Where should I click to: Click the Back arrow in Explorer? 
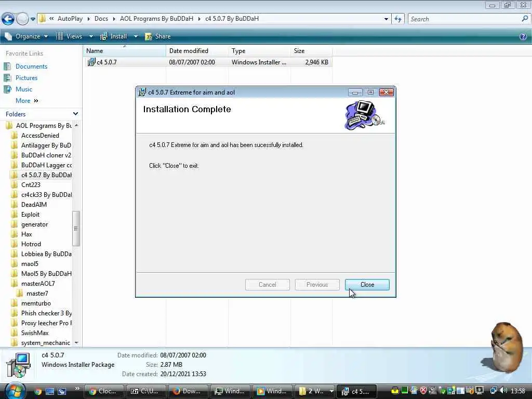(8, 19)
